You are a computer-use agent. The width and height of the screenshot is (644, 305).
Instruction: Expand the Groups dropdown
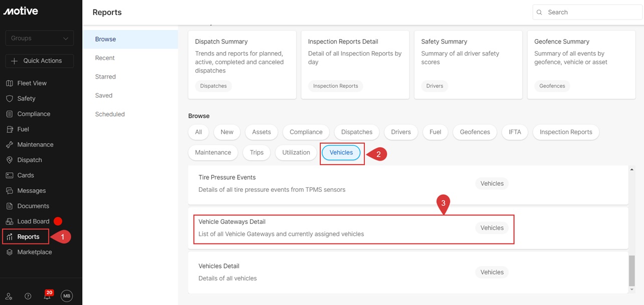[x=40, y=38]
